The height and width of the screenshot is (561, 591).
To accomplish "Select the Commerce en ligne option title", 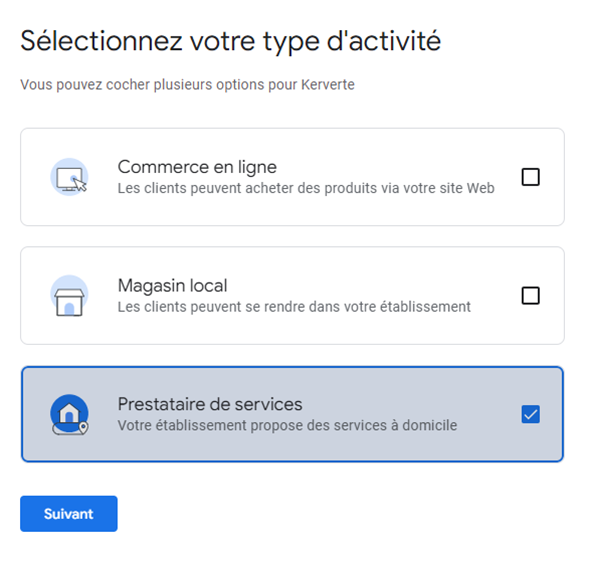I will coord(197,167).
